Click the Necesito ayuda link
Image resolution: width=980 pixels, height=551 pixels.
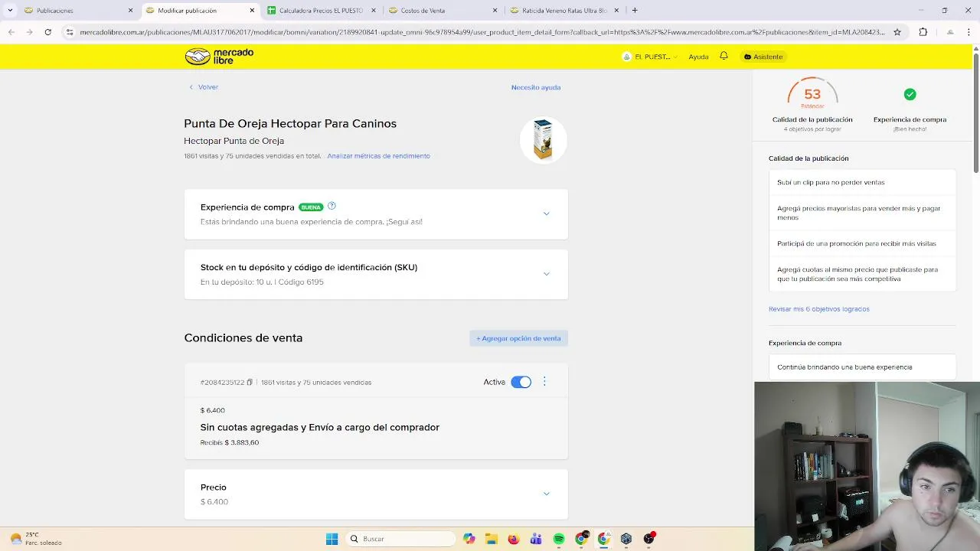click(x=536, y=87)
